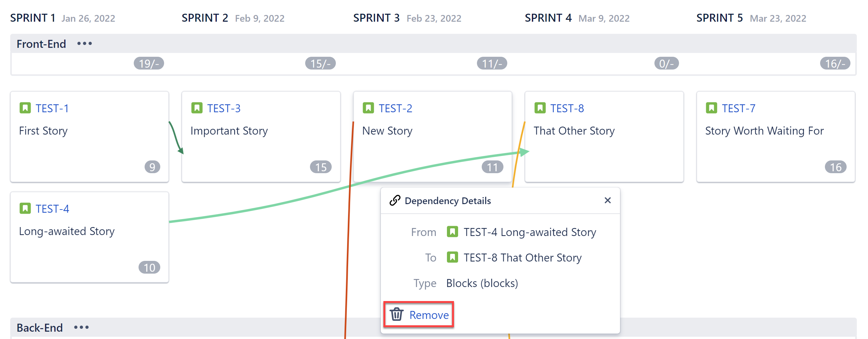Click the 19/- capacity badge for Sprint 1
Image resolution: width=868 pixels, height=339 pixels.
pyautogui.click(x=148, y=63)
